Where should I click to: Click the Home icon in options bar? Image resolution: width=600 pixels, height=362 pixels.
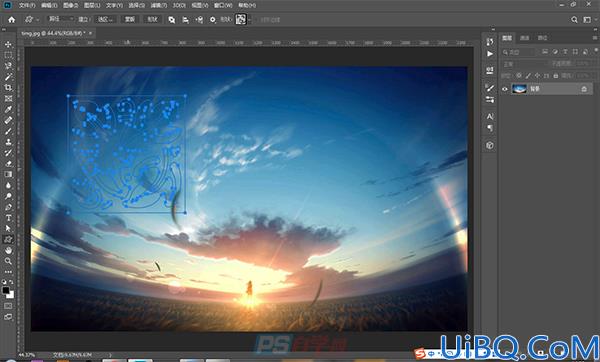[x=12, y=20]
